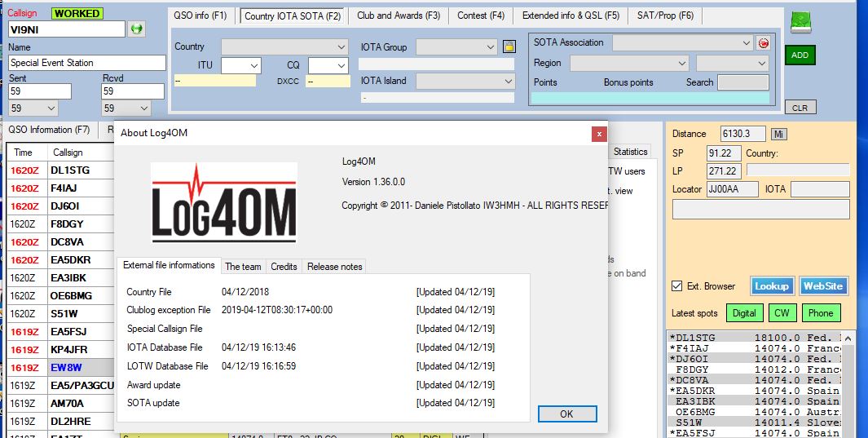The image size is (868, 438).
Task: Toggle CW spots filter
Action: pos(782,313)
